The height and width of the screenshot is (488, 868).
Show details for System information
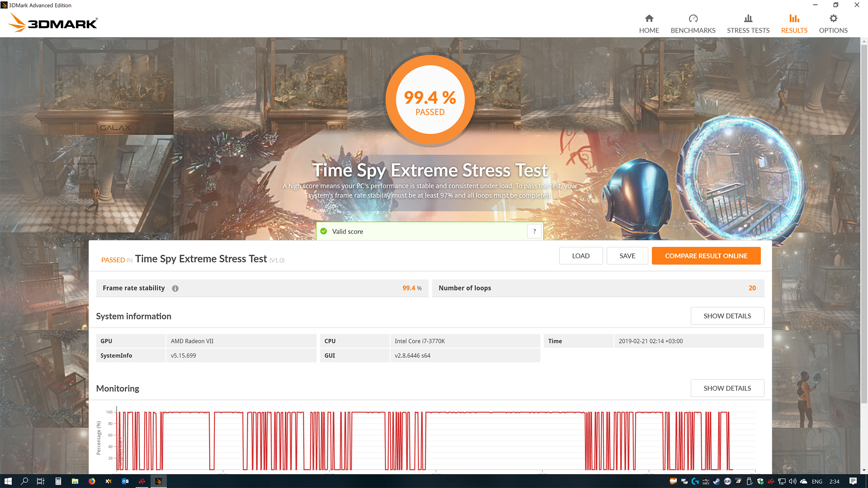pyautogui.click(x=727, y=316)
